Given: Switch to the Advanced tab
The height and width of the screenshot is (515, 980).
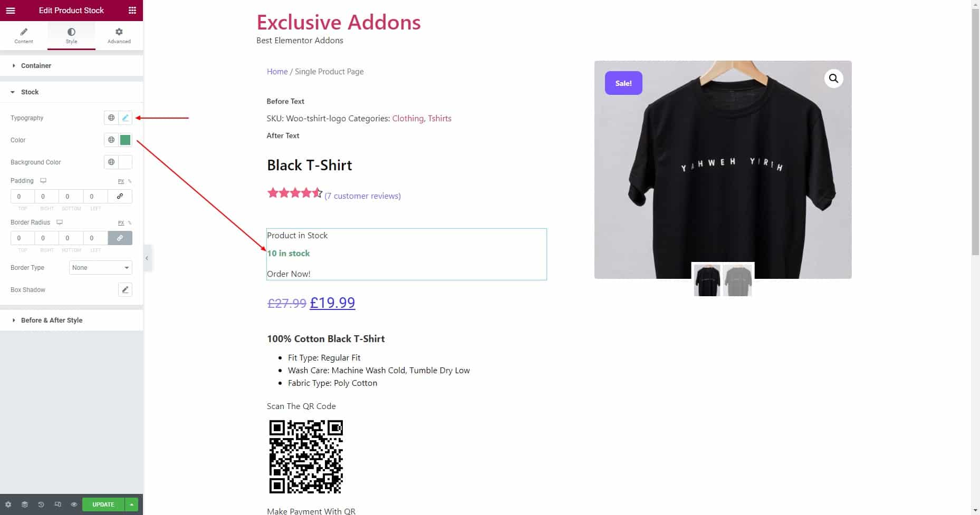Looking at the screenshot, I should [x=119, y=35].
